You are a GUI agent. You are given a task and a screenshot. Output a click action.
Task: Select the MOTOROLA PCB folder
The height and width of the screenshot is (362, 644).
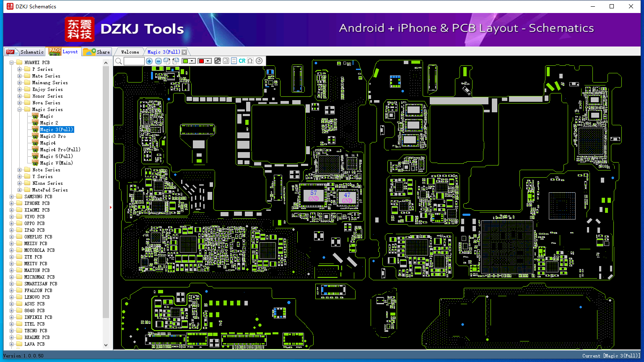point(39,250)
